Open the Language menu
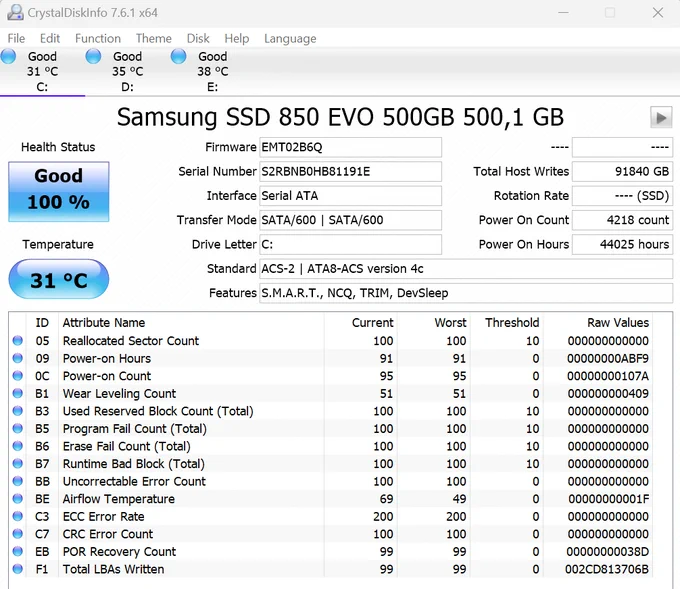This screenshot has width=680, height=589. pos(290,39)
